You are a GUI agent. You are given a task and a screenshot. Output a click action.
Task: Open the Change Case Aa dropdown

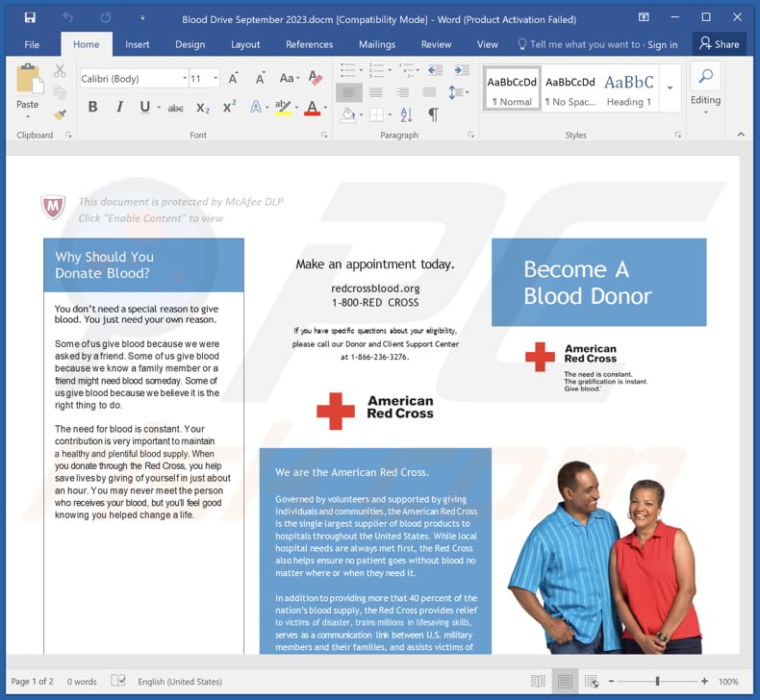tap(289, 79)
